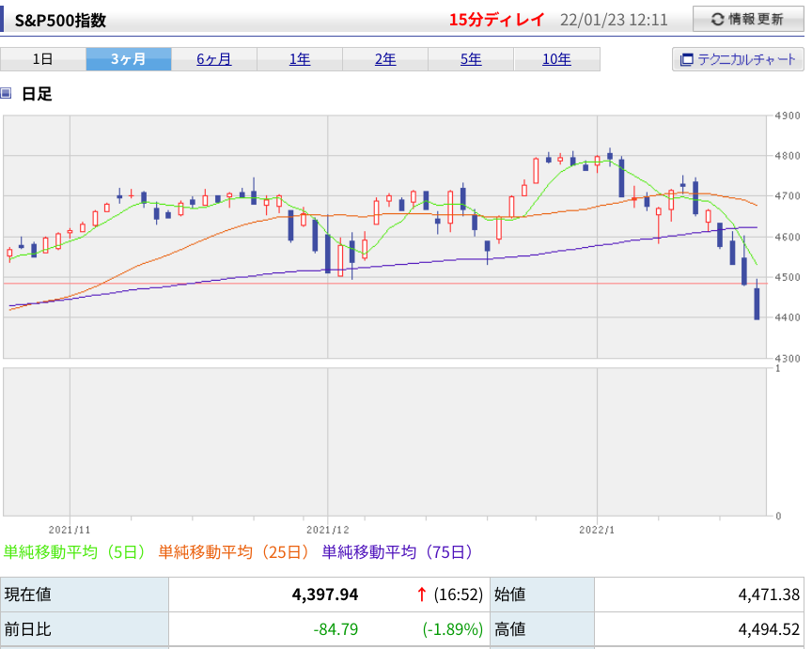Screen dimensions: 812x649
Task: Click the 単純移動平均（25日） legend label
Action: pyautogui.click(x=234, y=552)
